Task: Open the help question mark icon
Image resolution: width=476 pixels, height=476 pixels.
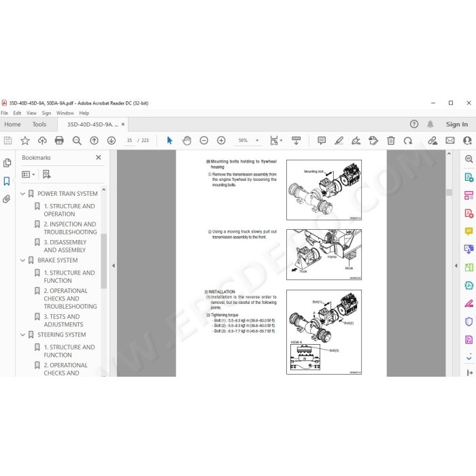Action: (413, 124)
